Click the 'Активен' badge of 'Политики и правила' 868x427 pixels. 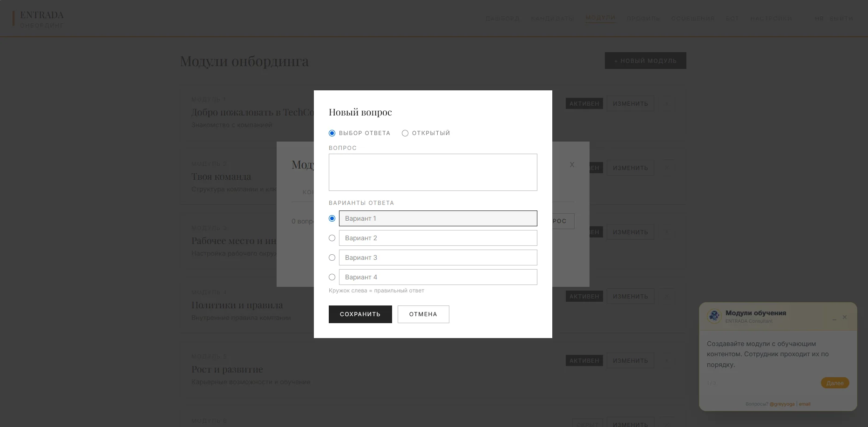[584, 296]
